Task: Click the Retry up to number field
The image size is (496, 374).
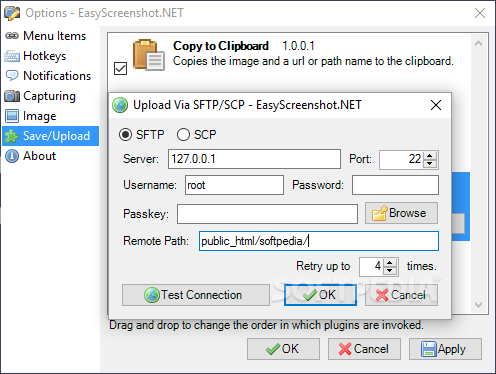Action: pyautogui.click(x=371, y=267)
